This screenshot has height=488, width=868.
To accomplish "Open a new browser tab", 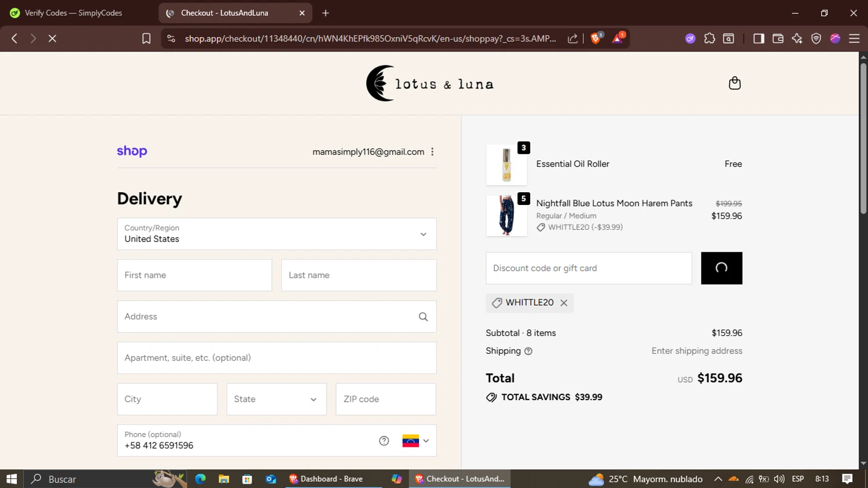I will pyautogui.click(x=326, y=13).
